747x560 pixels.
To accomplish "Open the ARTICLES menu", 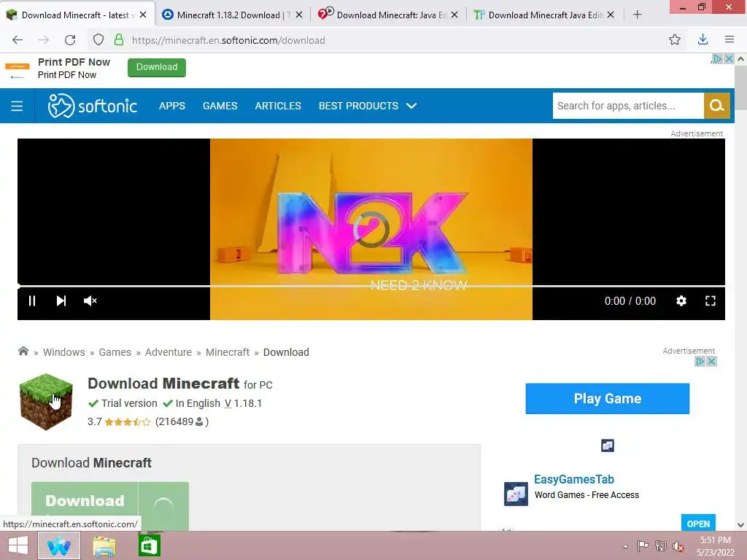I will [278, 106].
